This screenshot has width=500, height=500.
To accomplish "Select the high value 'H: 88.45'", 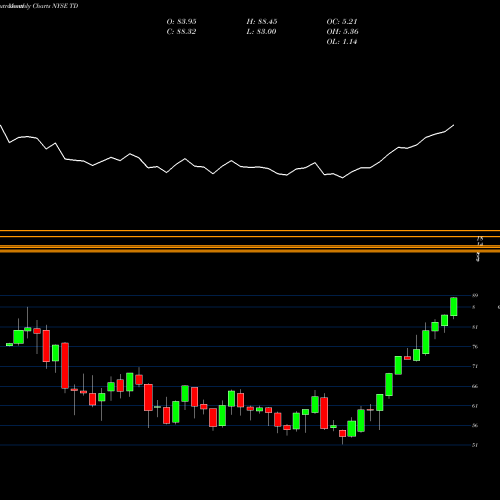I will click(262, 22).
